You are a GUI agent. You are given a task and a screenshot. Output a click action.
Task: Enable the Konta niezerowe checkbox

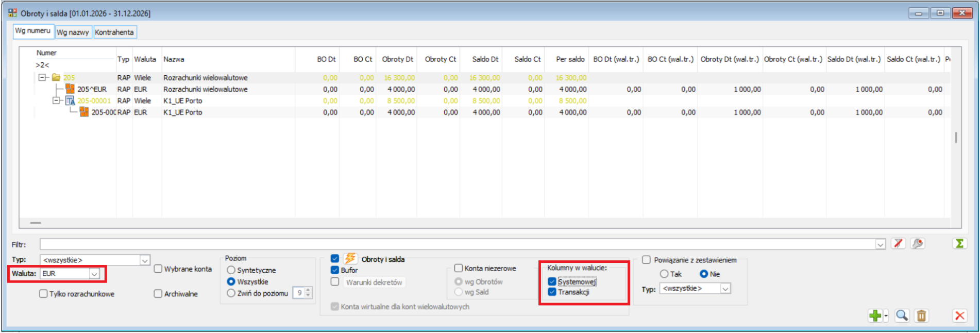pos(459,268)
